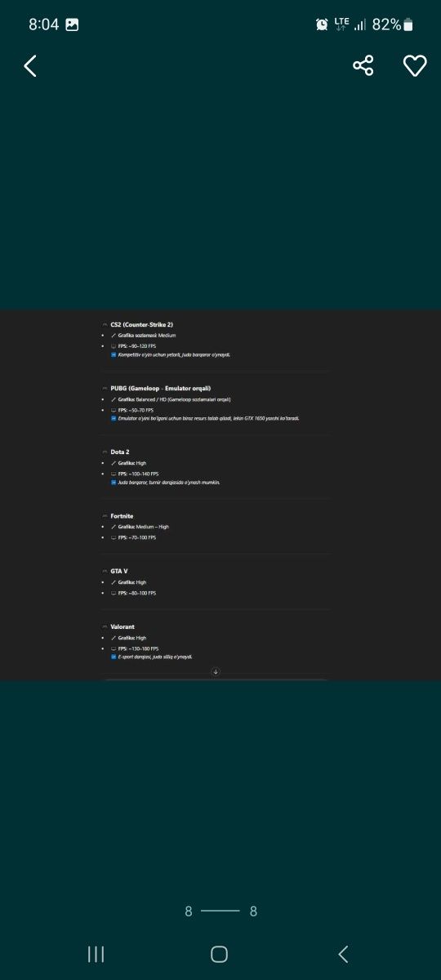Tap "Juda barqaror, turnir darajasida" note
Screen dimensions: 441x980
(x=169, y=483)
